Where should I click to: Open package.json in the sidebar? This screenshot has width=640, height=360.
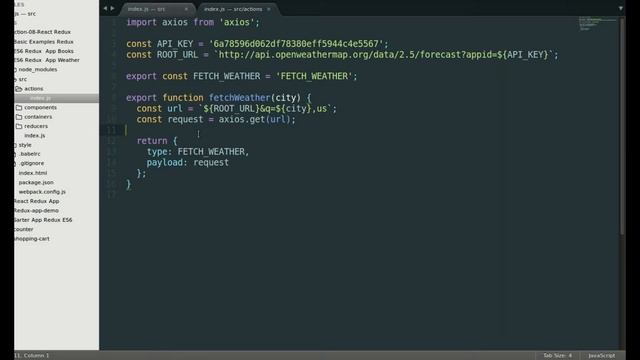click(36, 182)
